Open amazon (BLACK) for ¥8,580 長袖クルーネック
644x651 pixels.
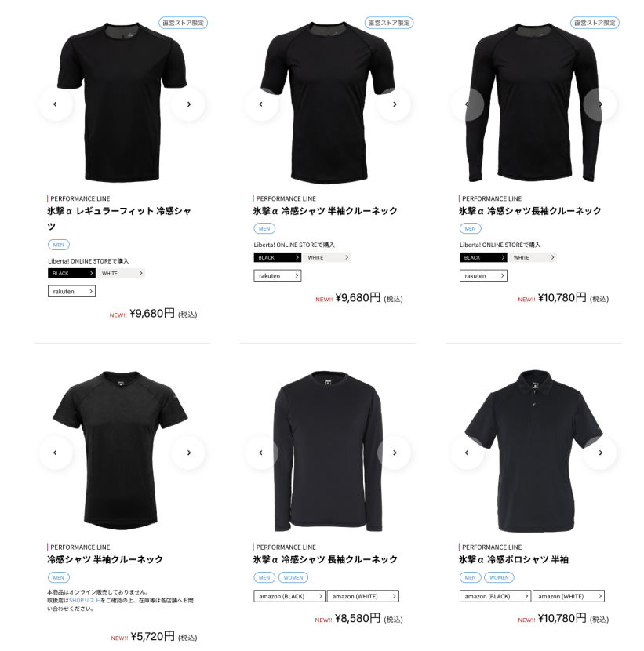pyautogui.click(x=289, y=596)
